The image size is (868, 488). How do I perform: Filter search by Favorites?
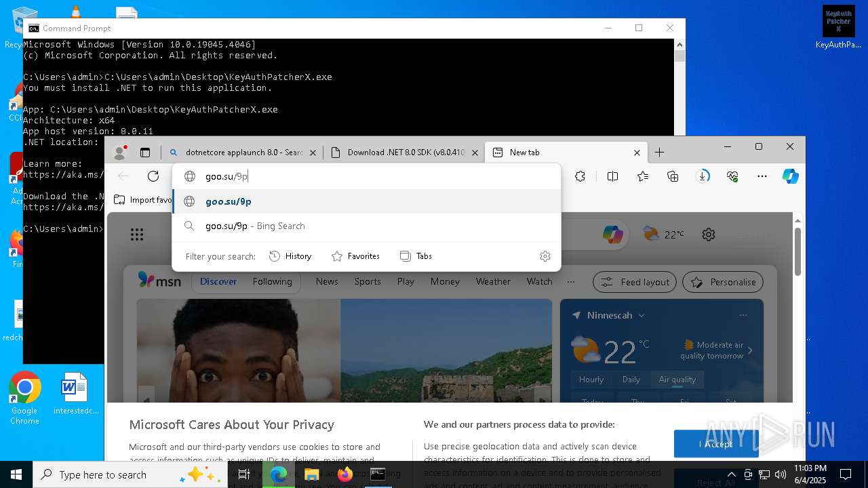click(x=355, y=256)
